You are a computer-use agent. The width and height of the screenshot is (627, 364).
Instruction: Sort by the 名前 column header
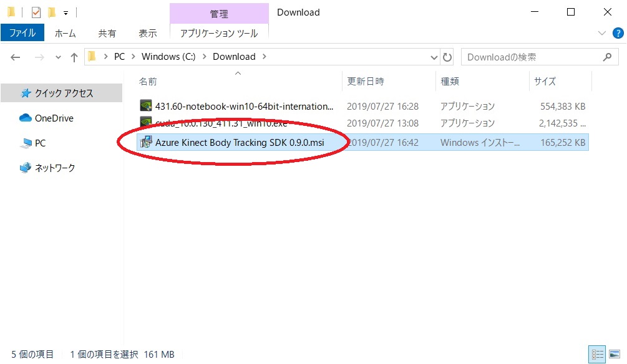click(148, 82)
